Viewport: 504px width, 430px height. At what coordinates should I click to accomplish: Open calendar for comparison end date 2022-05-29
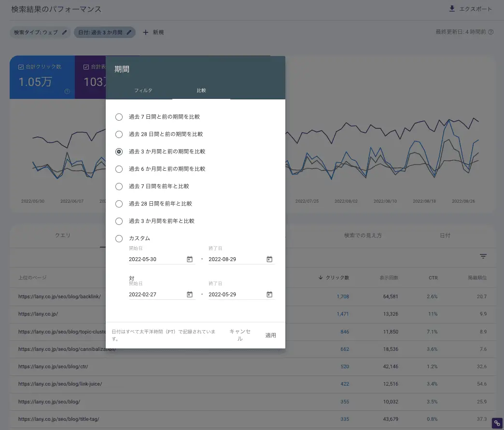[x=269, y=294]
